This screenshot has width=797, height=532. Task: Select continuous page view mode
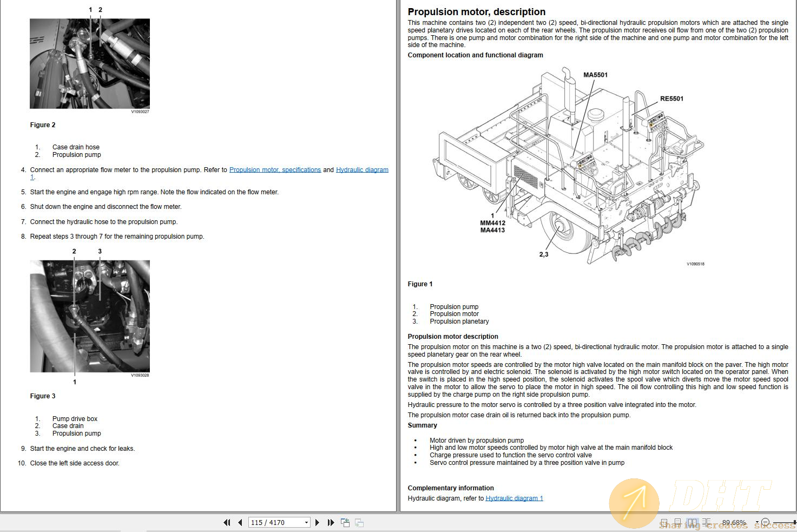click(677, 522)
